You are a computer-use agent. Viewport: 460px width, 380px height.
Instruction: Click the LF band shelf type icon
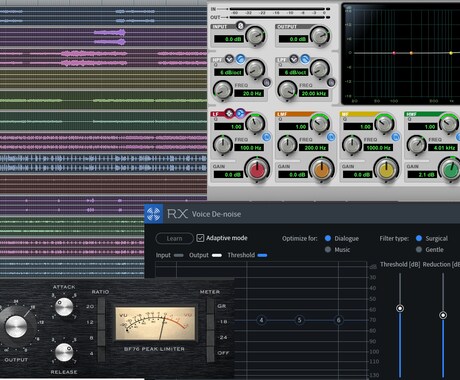pyautogui.click(x=240, y=114)
